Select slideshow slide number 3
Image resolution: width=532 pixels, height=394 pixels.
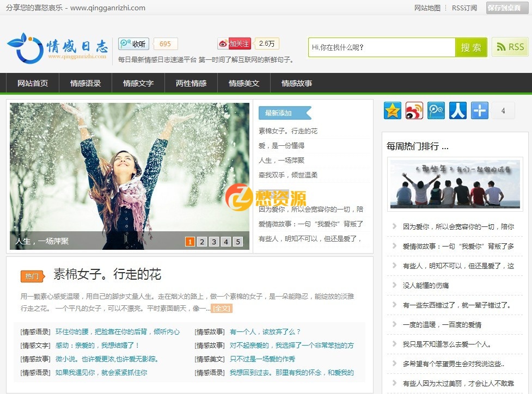click(214, 241)
